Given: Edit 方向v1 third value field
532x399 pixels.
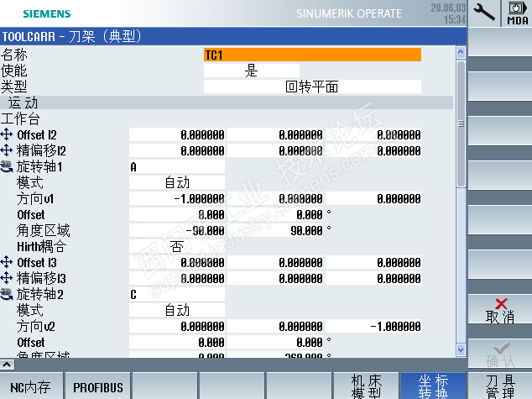Looking at the screenshot, I should click(373, 198).
